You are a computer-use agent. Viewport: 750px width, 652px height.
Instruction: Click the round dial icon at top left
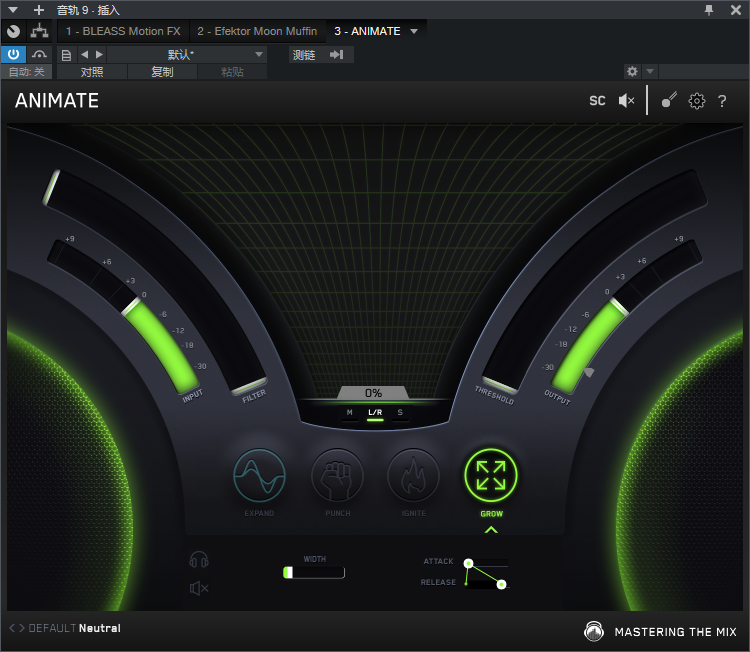point(13,31)
